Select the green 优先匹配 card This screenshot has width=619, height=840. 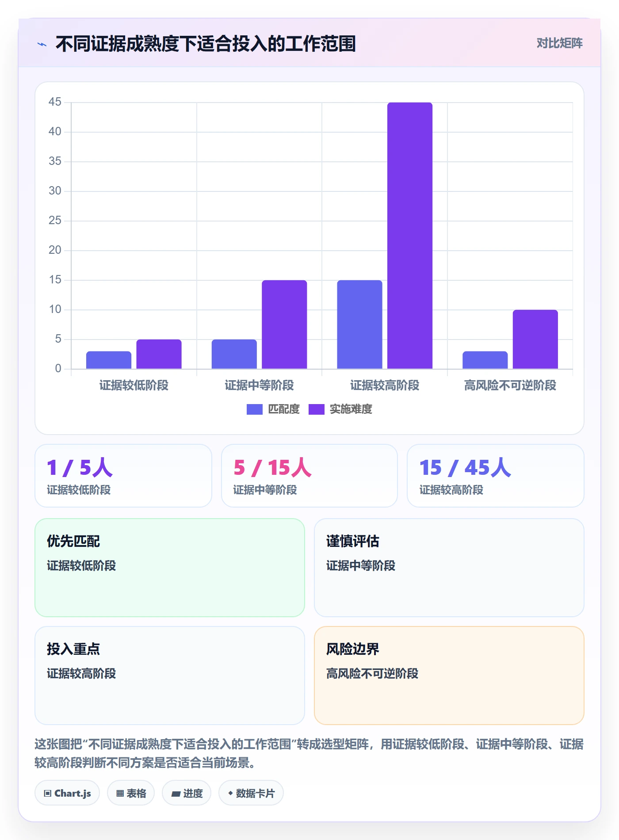(x=170, y=568)
